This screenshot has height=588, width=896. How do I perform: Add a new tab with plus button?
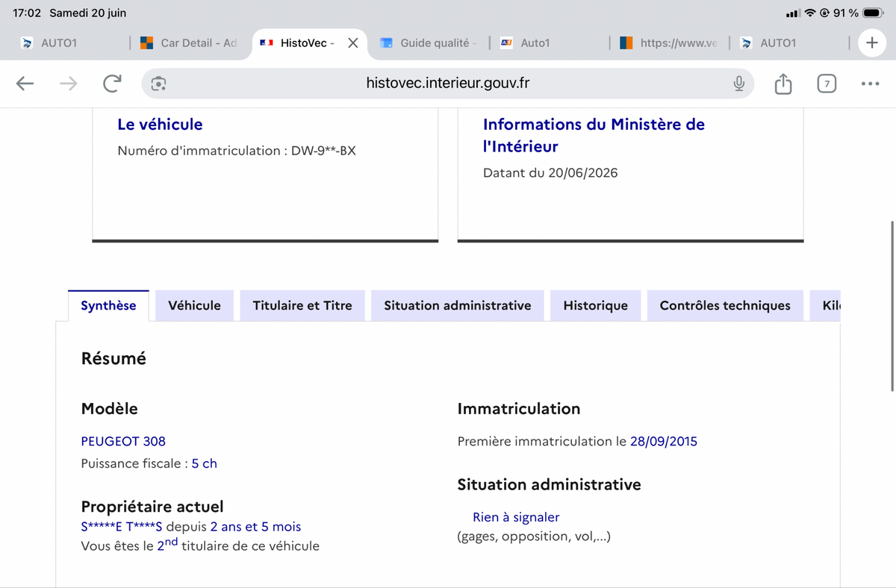(x=871, y=43)
